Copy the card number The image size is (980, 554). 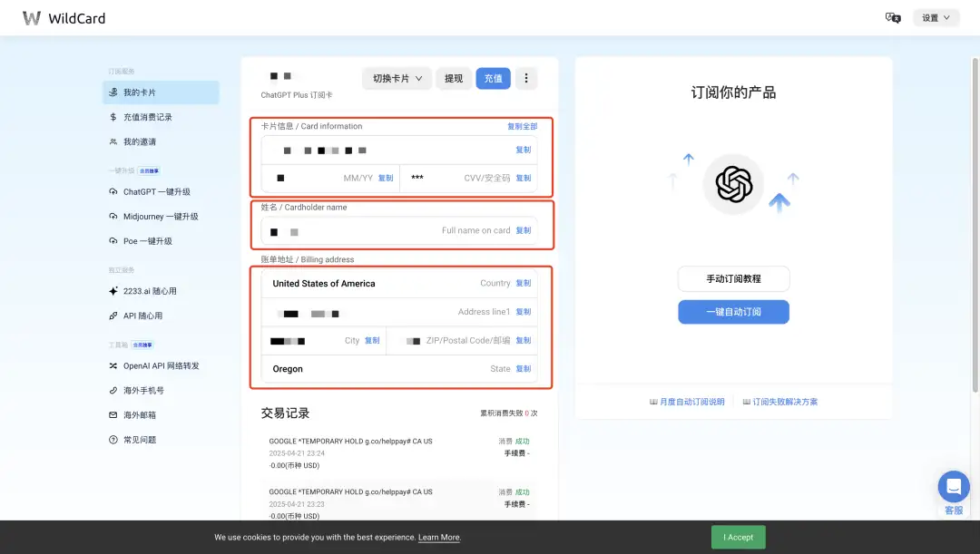click(x=524, y=150)
